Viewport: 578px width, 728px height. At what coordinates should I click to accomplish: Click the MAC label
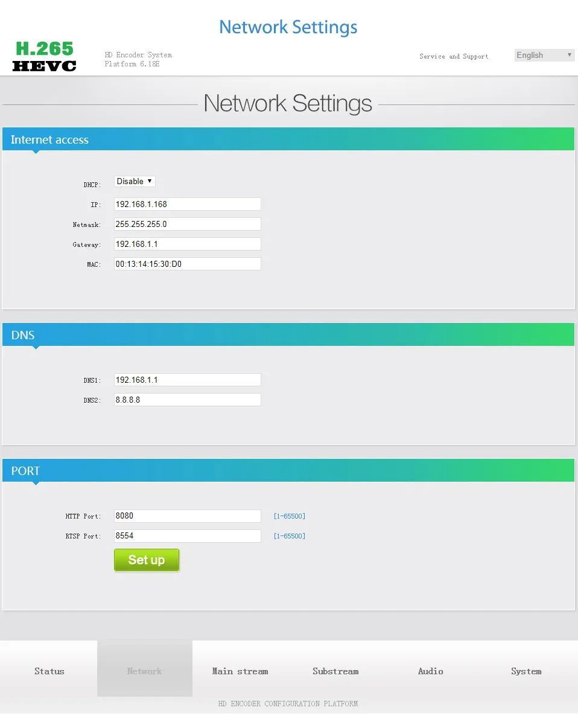pos(94,264)
